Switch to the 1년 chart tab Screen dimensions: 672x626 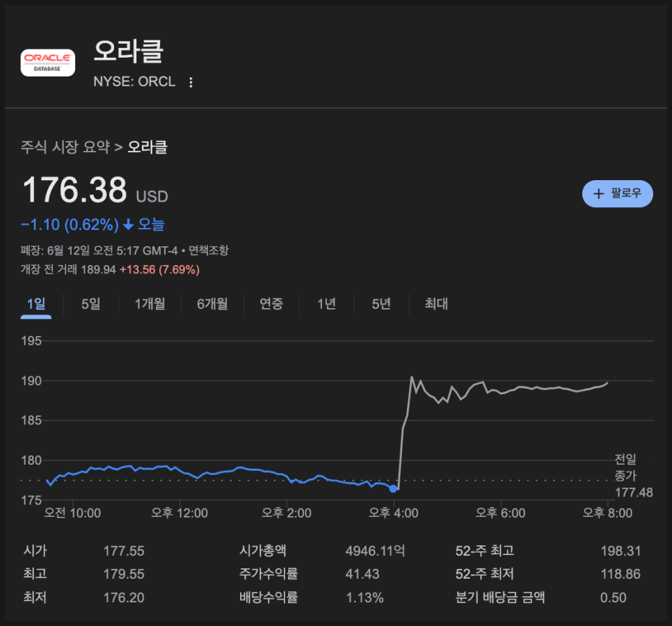(x=326, y=304)
